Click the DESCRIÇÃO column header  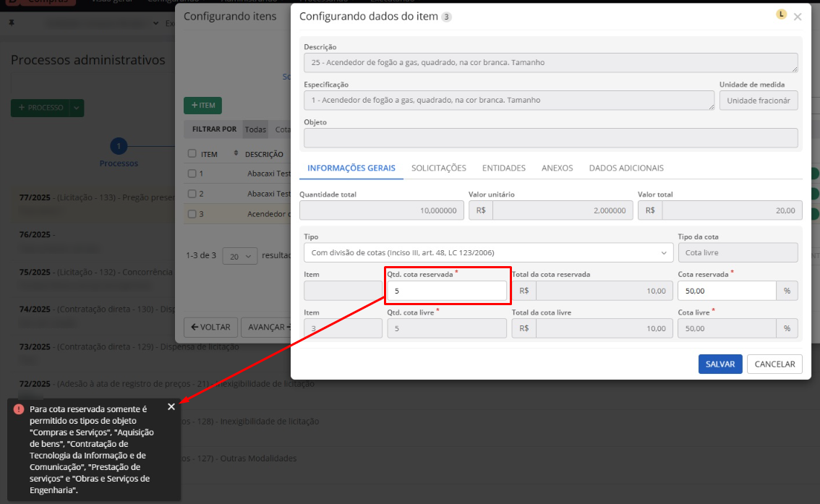click(x=264, y=154)
